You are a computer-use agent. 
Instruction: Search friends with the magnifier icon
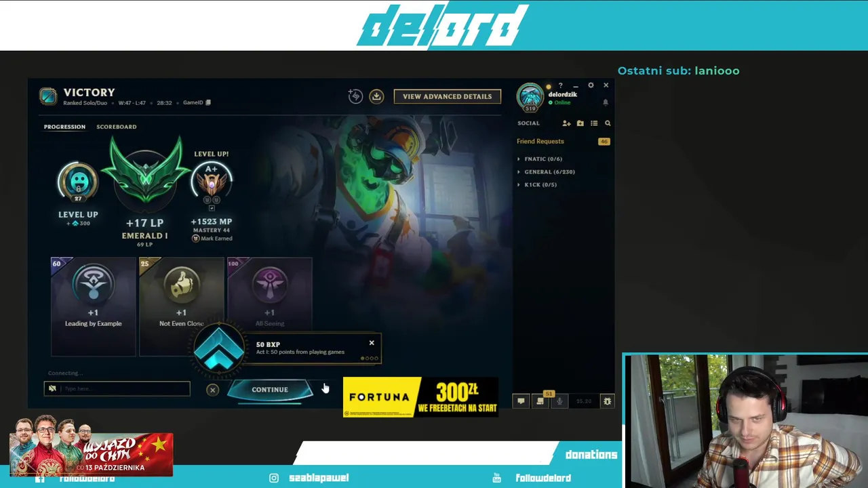608,123
